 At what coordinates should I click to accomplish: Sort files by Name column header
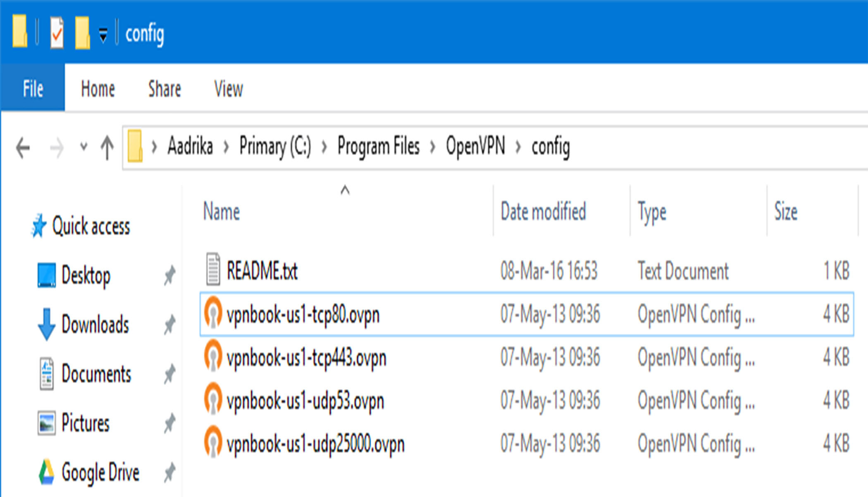222,212
